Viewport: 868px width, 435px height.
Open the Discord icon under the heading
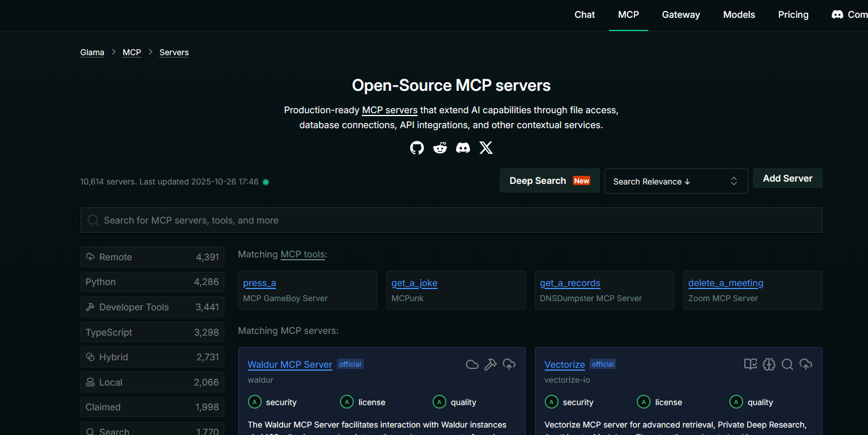pos(463,148)
